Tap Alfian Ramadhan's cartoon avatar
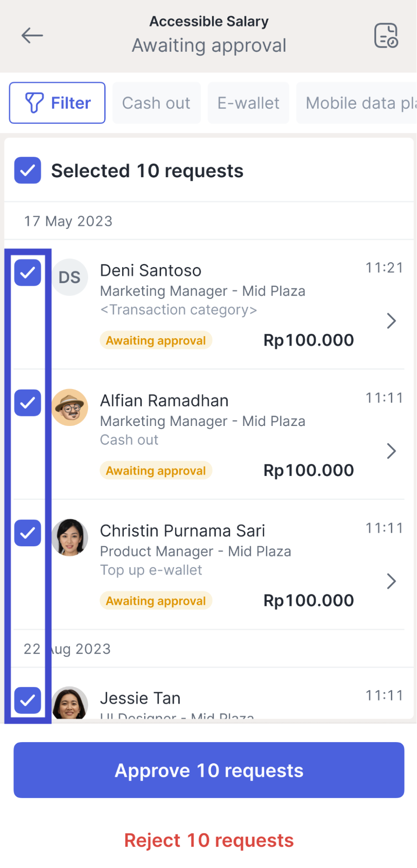The height and width of the screenshot is (868, 417). pos(70,407)
